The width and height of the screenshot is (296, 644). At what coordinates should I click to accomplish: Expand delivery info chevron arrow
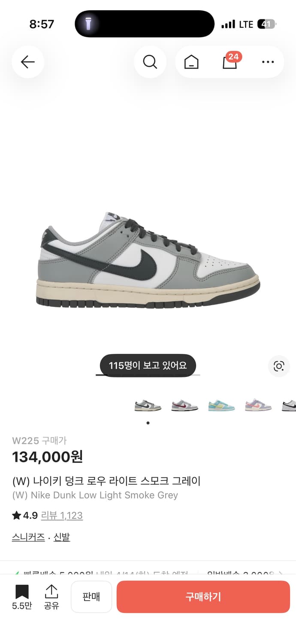(x=281, y=573)
